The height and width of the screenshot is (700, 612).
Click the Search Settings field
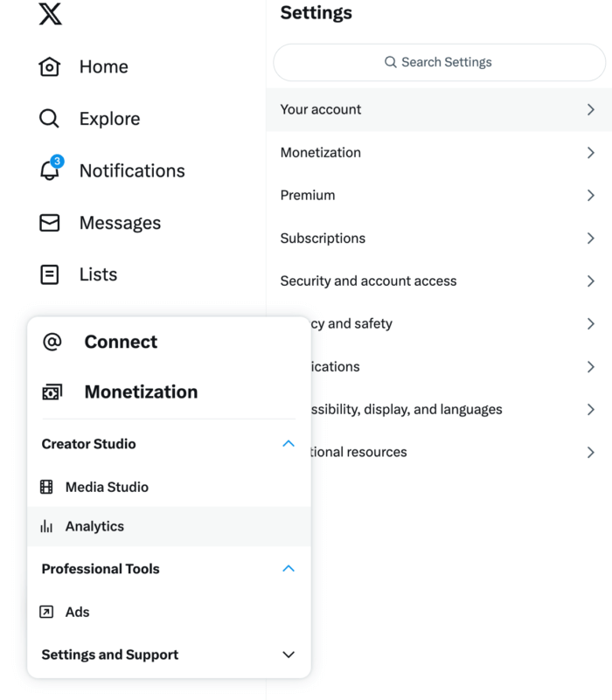coord(439,62)
